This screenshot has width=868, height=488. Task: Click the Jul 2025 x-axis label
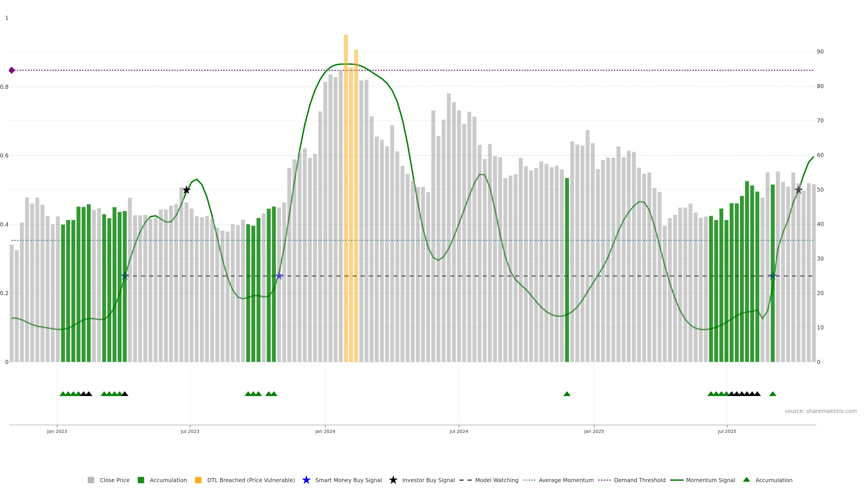[x=727, y=431]
